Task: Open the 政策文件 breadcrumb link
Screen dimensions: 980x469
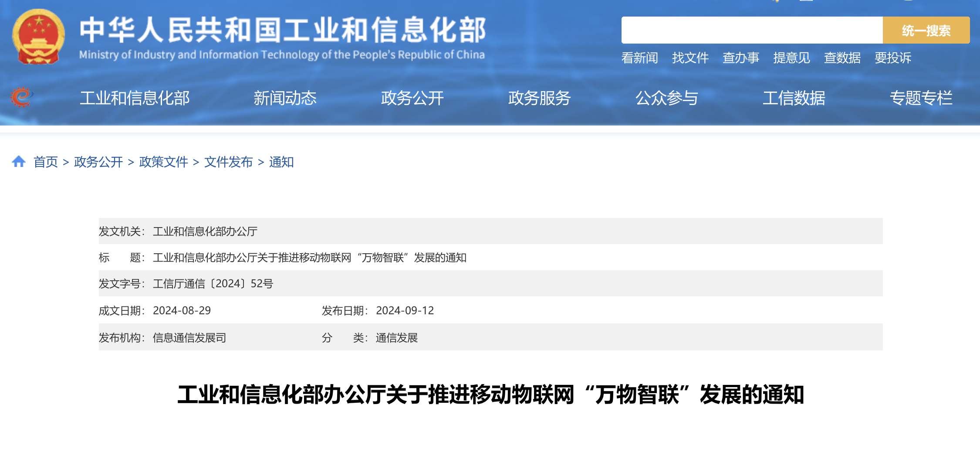Action: [163, 162]
